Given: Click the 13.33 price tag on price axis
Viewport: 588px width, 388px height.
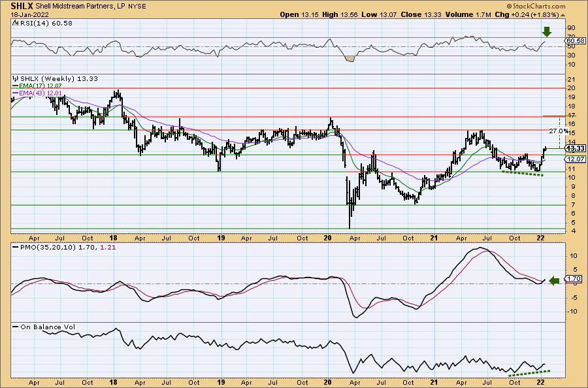Looking at the screenshot, I should (575, 149).
